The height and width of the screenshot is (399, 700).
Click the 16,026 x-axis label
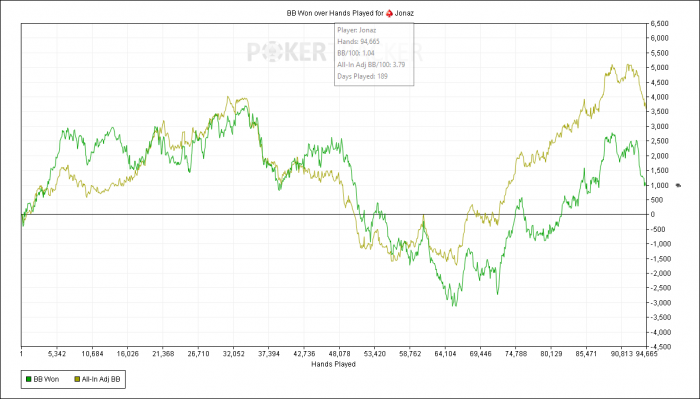point(127,354)
